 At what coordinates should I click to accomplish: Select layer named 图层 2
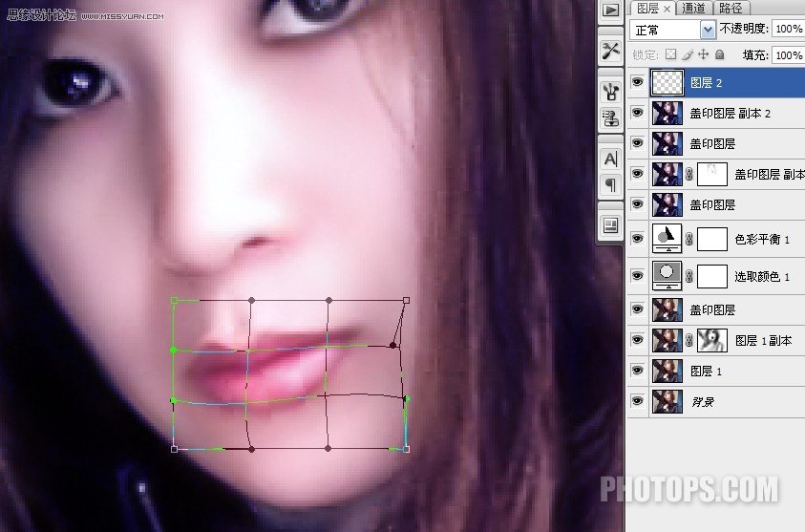[x=707, y=83]
